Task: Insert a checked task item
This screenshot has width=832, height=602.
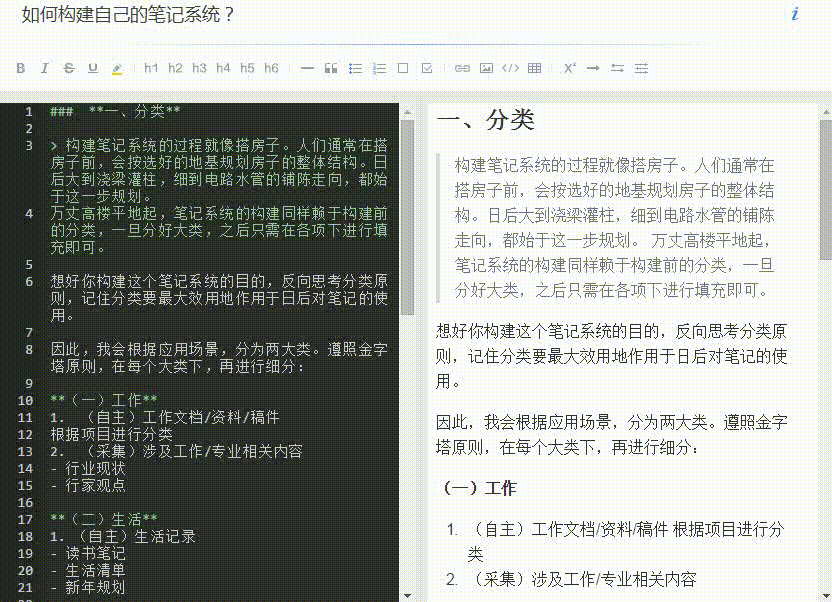Action: 428,68
